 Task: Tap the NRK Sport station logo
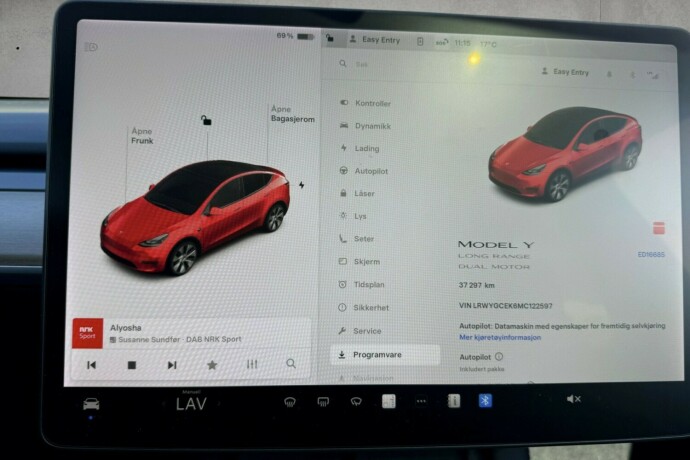pyautogui.click(x=88, y=333)
